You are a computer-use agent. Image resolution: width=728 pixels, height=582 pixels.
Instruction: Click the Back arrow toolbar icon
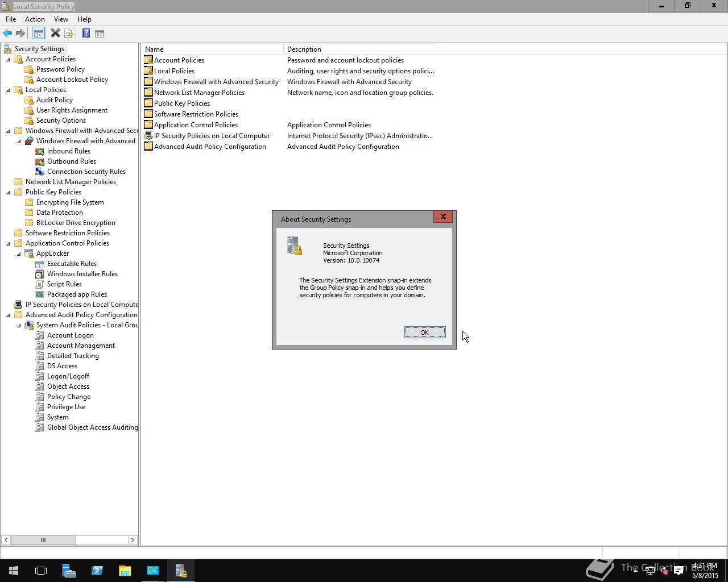click(x=7, y=34)
